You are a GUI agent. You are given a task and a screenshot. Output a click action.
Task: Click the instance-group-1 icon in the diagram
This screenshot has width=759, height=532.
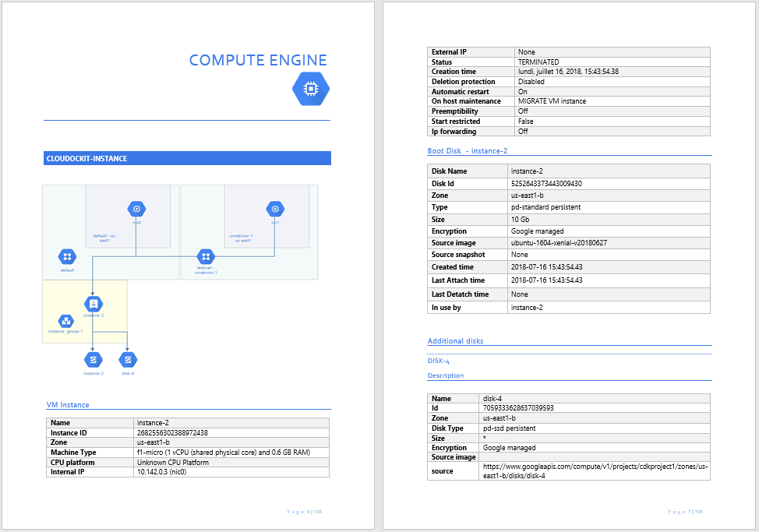point(65,321)
